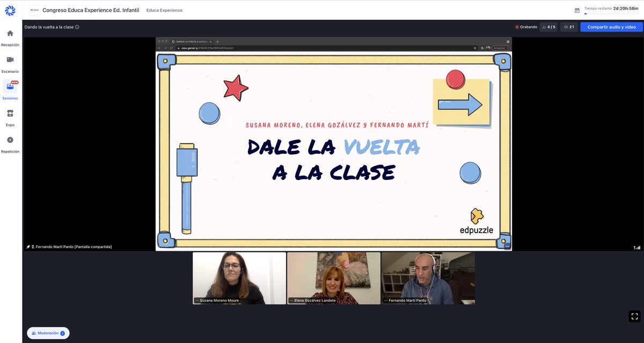Click the bookmark star in shared browser

tap(475, 48)
